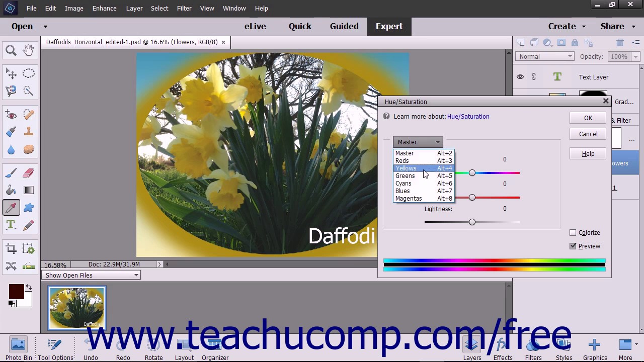Choose Magentas from channel list

click(424, 198)
